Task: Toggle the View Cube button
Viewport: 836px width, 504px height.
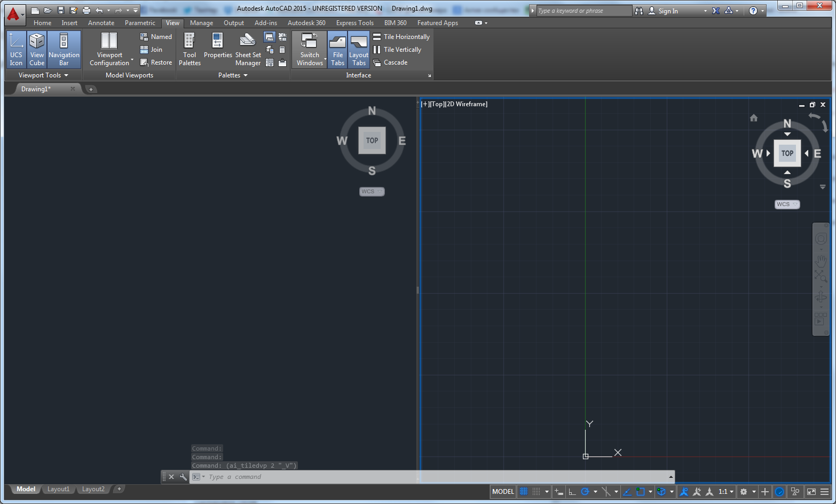Action: 37,49
